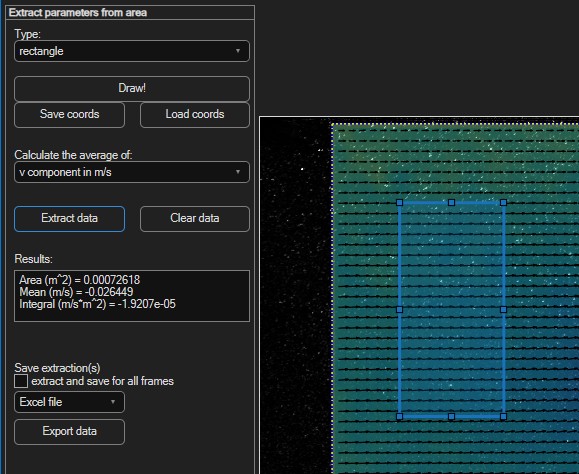
Task: Click Extract data button
Action: pos(69,219)
